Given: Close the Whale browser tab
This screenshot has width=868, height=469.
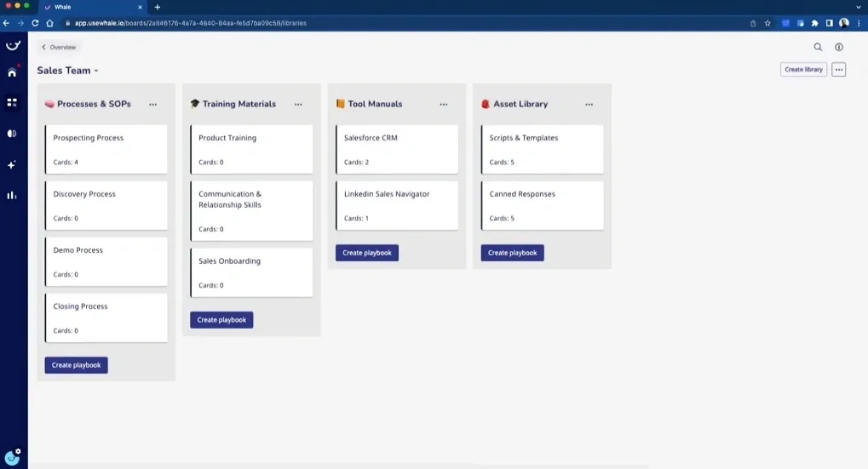Looking at the screenshot, I should click(140, 7).
